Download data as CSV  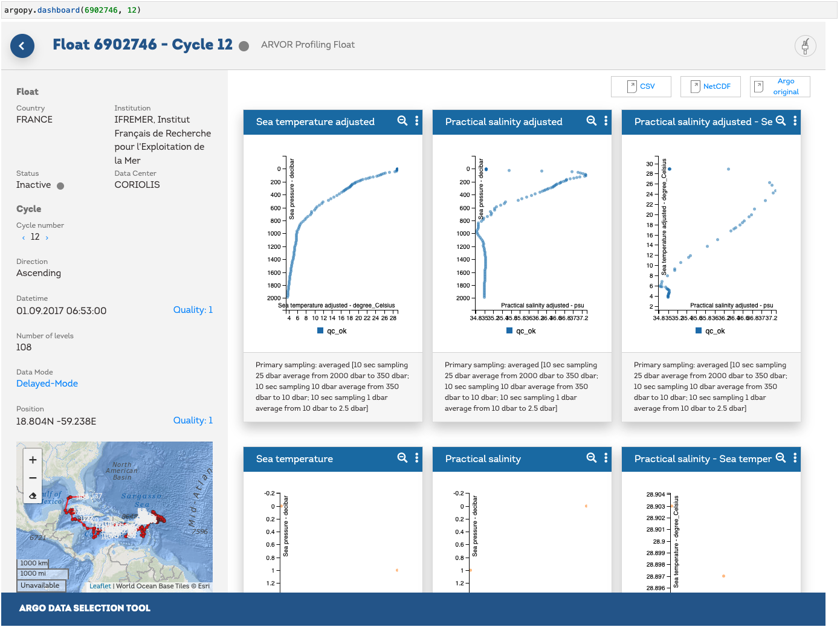641,86
